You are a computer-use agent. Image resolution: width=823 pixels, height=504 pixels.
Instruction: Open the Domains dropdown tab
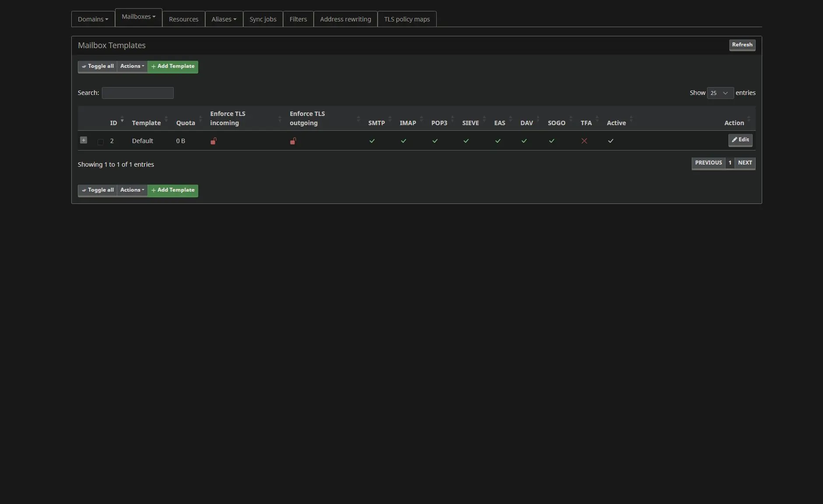(93, 19)
